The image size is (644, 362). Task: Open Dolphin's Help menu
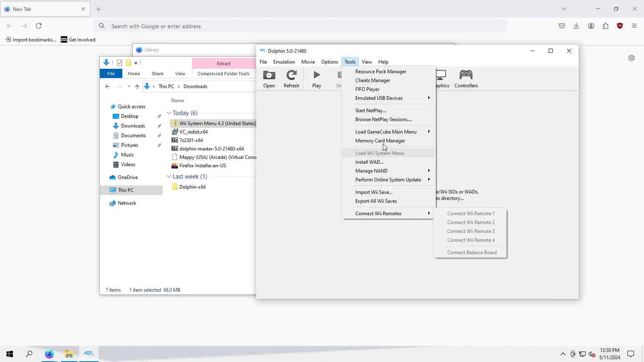click(383, 62)
